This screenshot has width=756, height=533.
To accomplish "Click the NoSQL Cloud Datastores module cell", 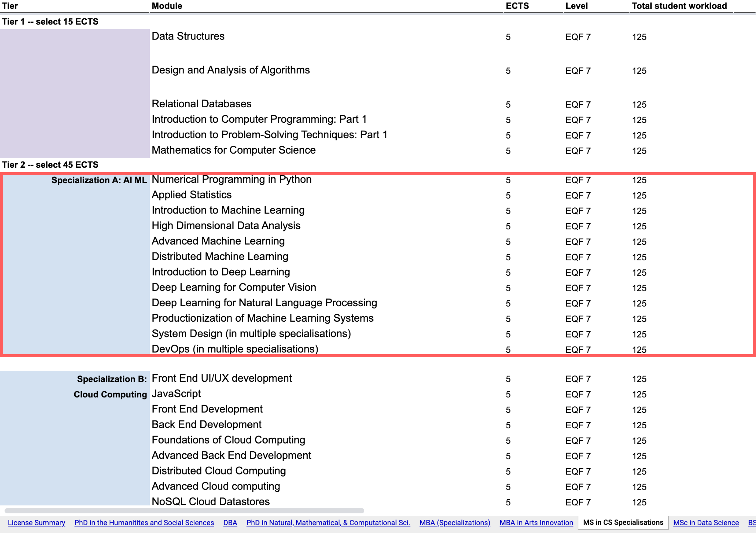I will (x=210, y=502).
